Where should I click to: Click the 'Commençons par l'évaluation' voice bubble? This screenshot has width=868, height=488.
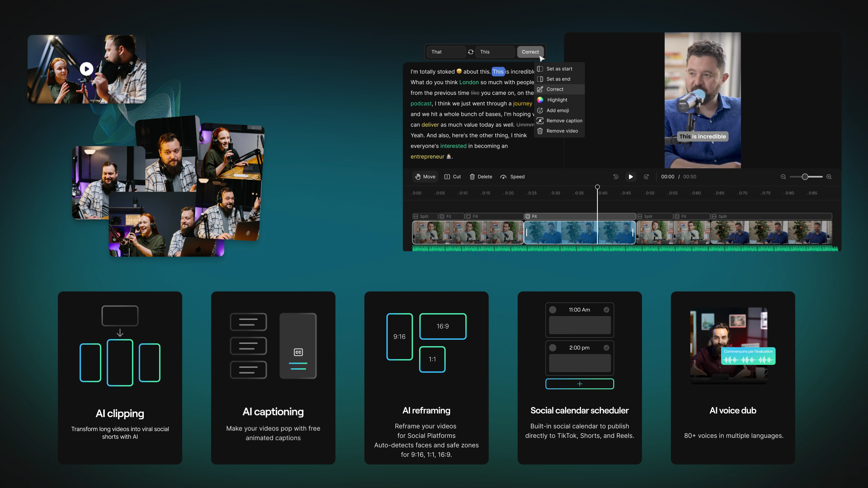748,356
